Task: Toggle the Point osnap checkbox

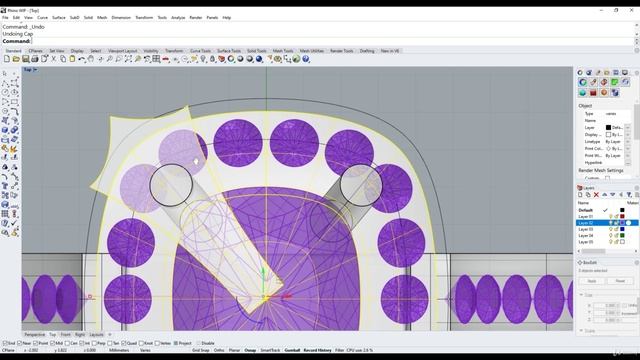Action: coord(36,343)
